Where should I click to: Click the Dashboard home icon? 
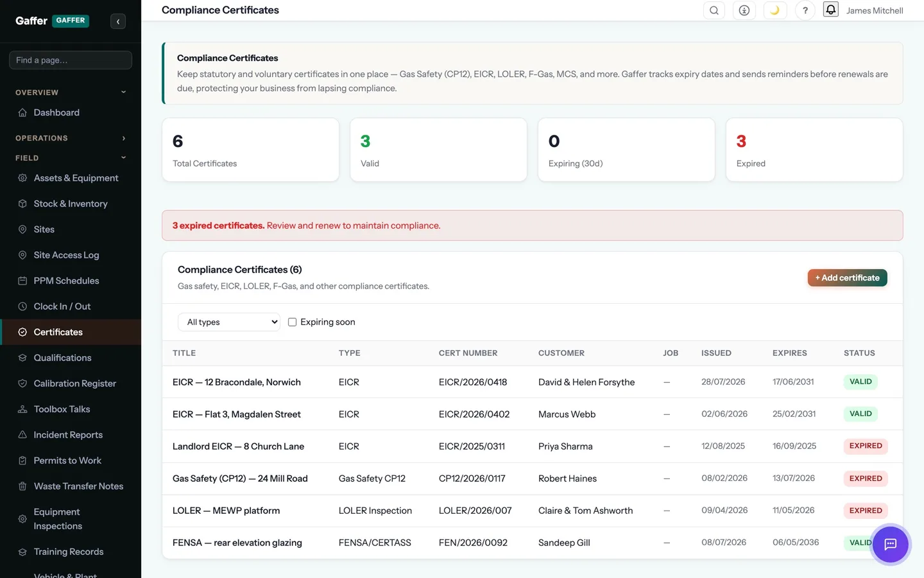click(22, 112)
